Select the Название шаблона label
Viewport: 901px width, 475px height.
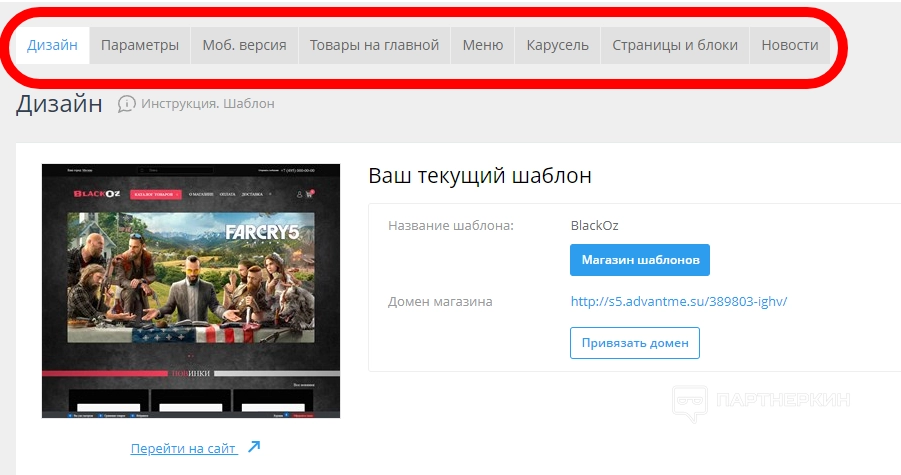[450, 226]
